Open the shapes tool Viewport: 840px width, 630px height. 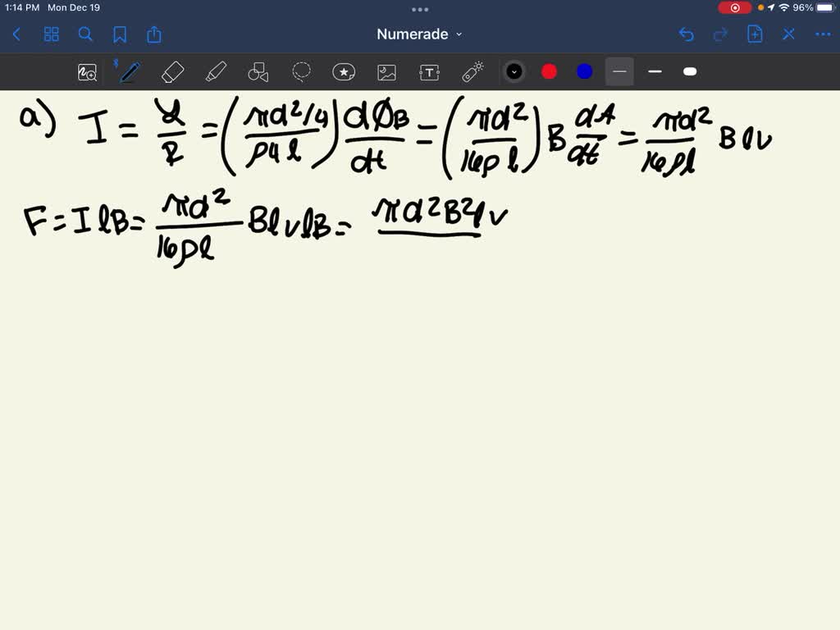click(x=258, y=72)
